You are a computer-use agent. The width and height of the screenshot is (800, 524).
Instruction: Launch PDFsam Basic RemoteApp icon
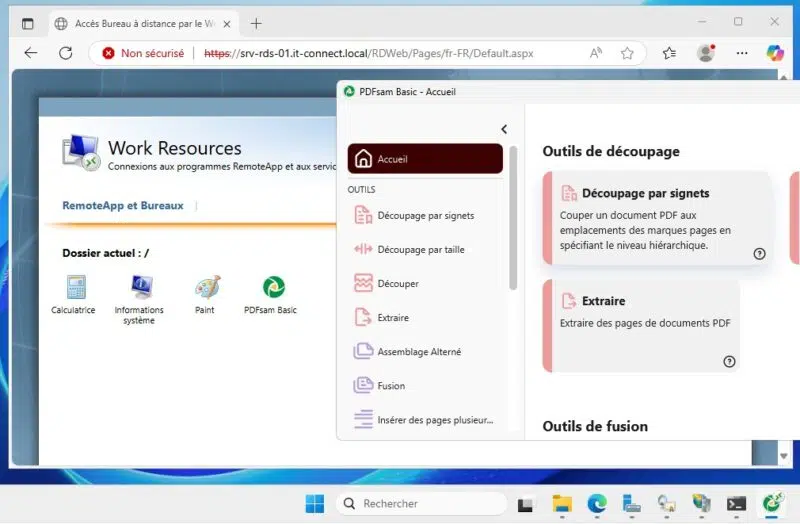point(270,294)
